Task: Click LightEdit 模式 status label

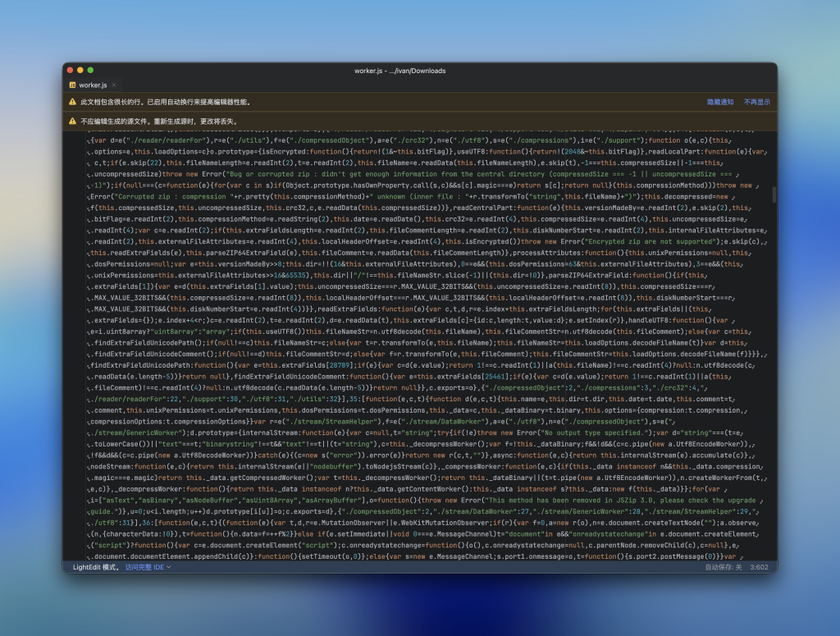Action: point(97,566)
